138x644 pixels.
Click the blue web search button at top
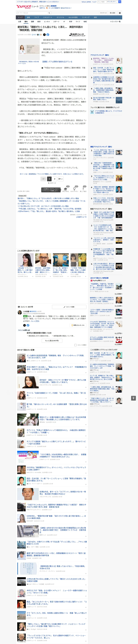coord(120,2)
